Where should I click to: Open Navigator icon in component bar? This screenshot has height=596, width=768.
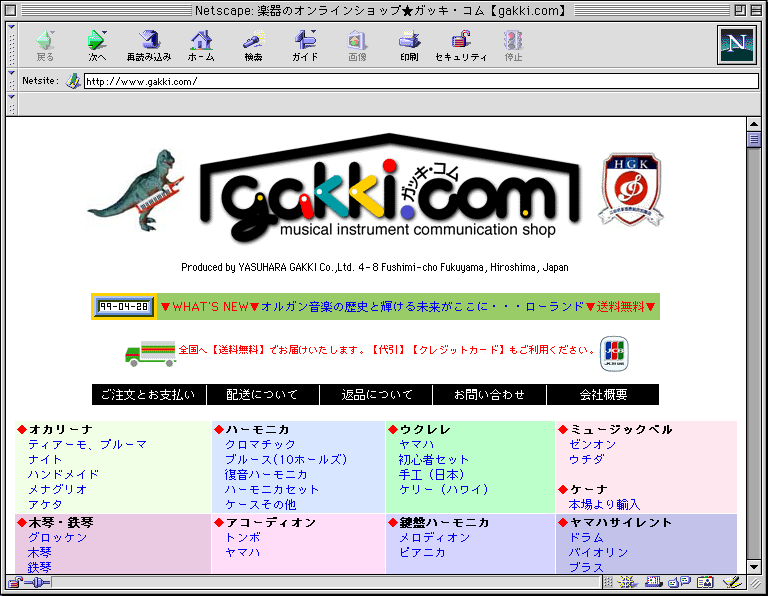click(627, 582)
